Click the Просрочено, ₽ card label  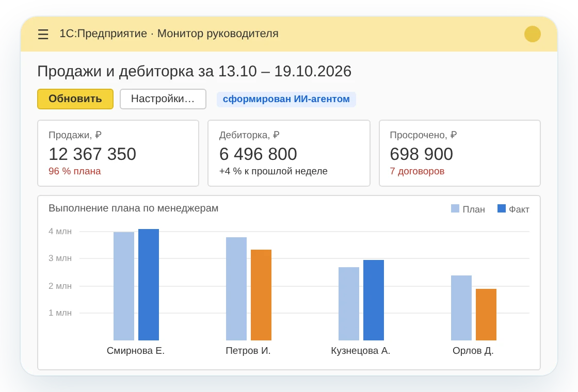tap(423, 135)
